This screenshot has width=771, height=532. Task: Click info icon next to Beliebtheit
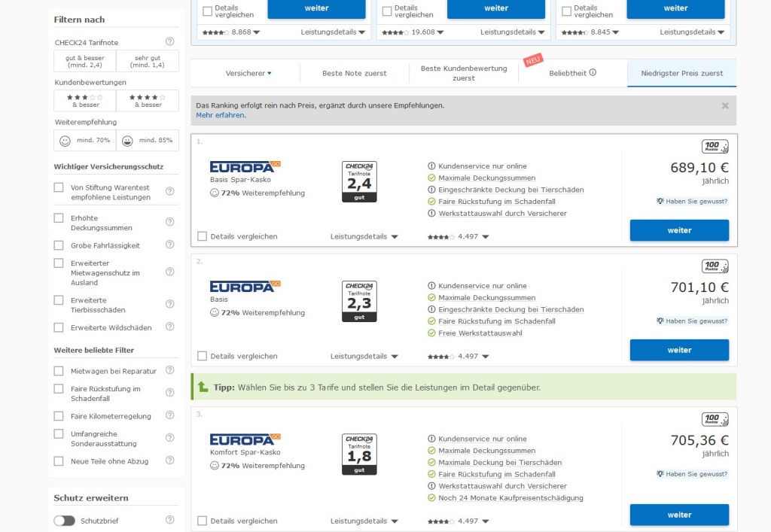tap(593, 72)
